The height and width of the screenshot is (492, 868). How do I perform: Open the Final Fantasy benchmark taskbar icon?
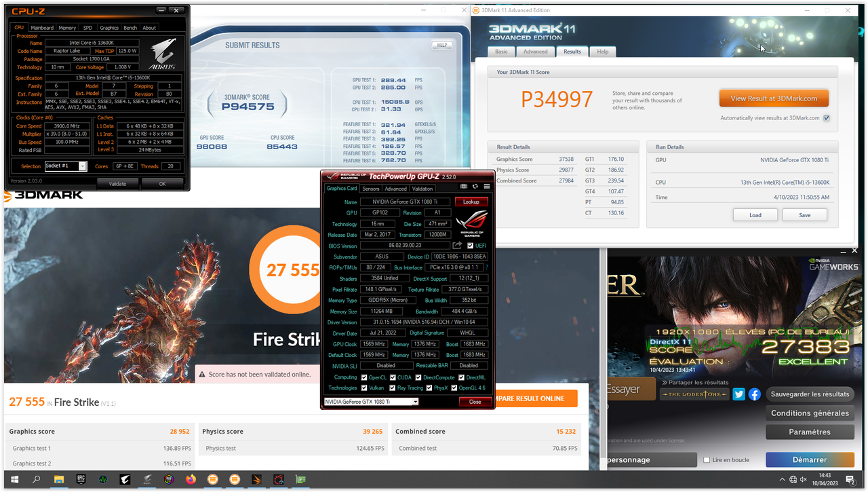point(278,480)
